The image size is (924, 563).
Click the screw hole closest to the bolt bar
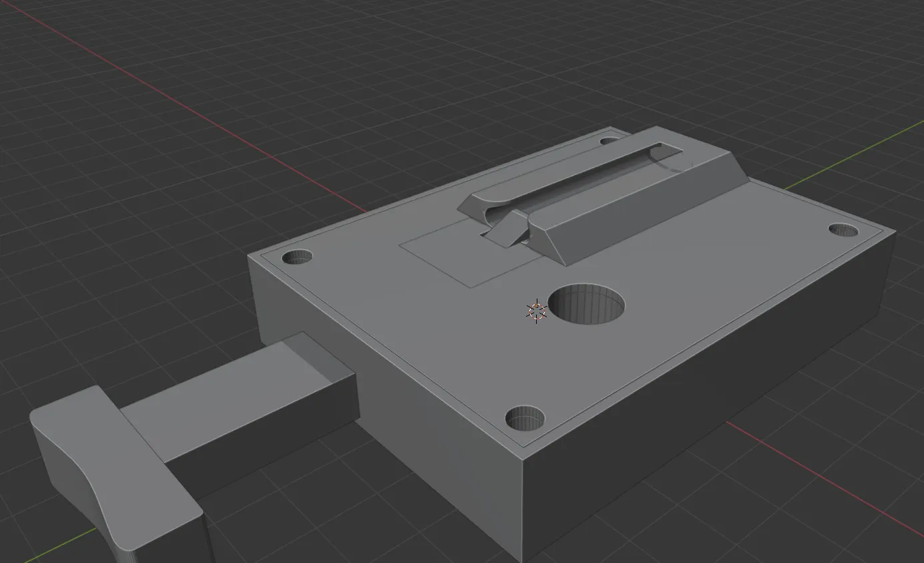pos(298,257)
